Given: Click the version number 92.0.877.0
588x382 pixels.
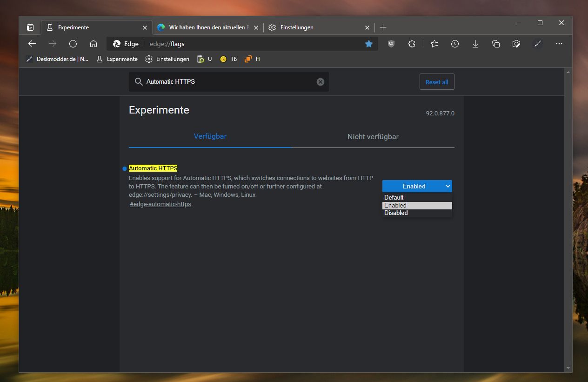Looking at the screenshot, I should 440,113.
